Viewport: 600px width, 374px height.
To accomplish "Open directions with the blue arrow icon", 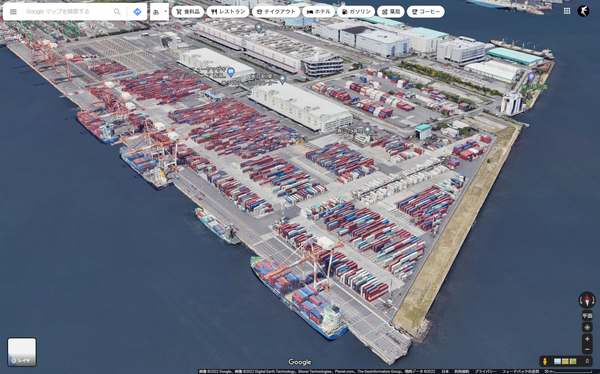I will click(137, 11).
